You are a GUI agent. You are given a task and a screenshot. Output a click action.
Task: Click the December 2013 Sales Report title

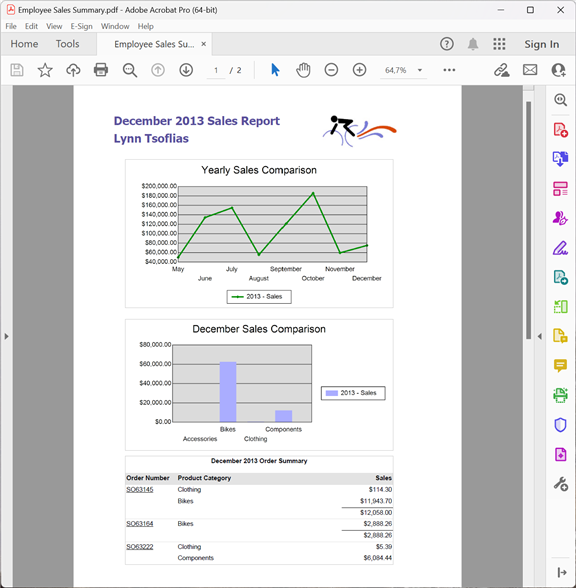(x=197, y=121)
